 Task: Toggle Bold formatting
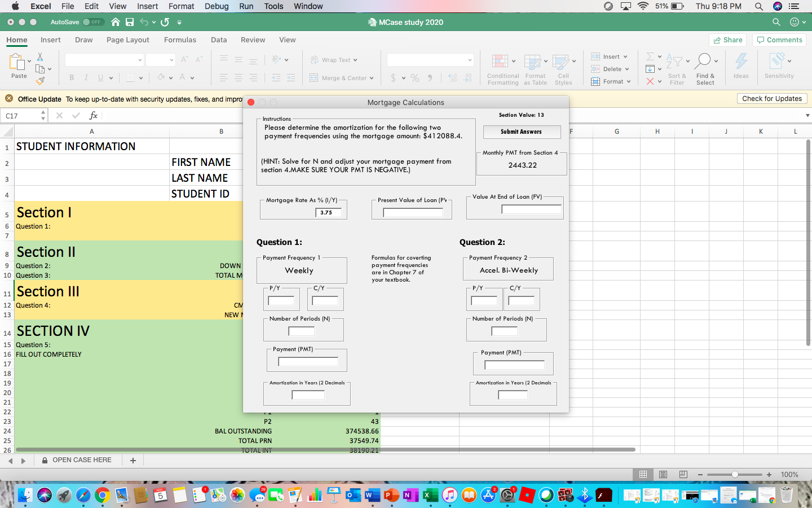pos(72,78)
